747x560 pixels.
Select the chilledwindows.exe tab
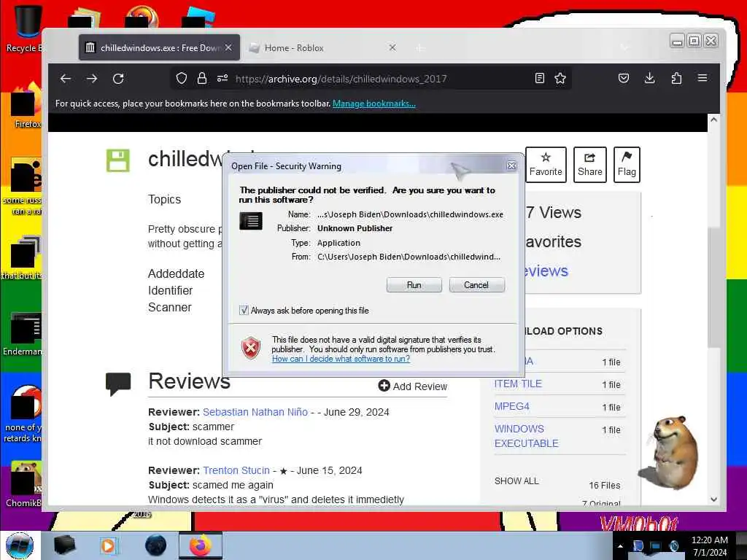pyautogui.click(x=159, y=47)
